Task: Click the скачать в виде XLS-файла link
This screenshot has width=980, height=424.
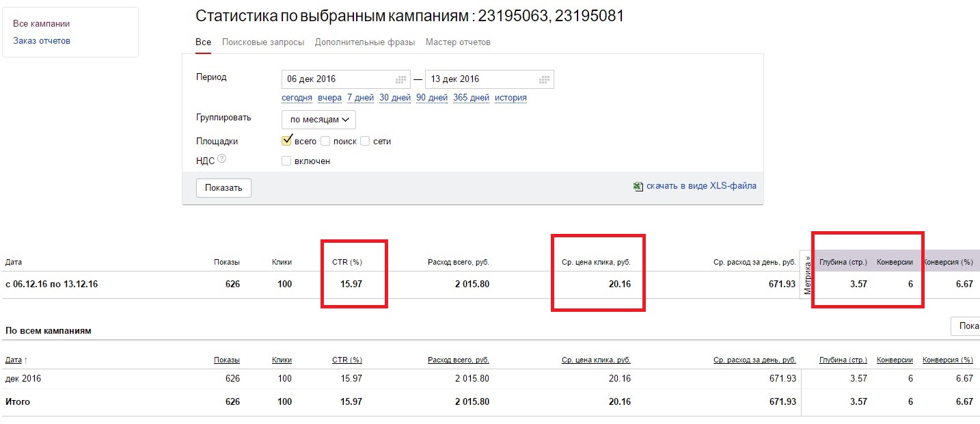Action: click(x=701, y=185)
